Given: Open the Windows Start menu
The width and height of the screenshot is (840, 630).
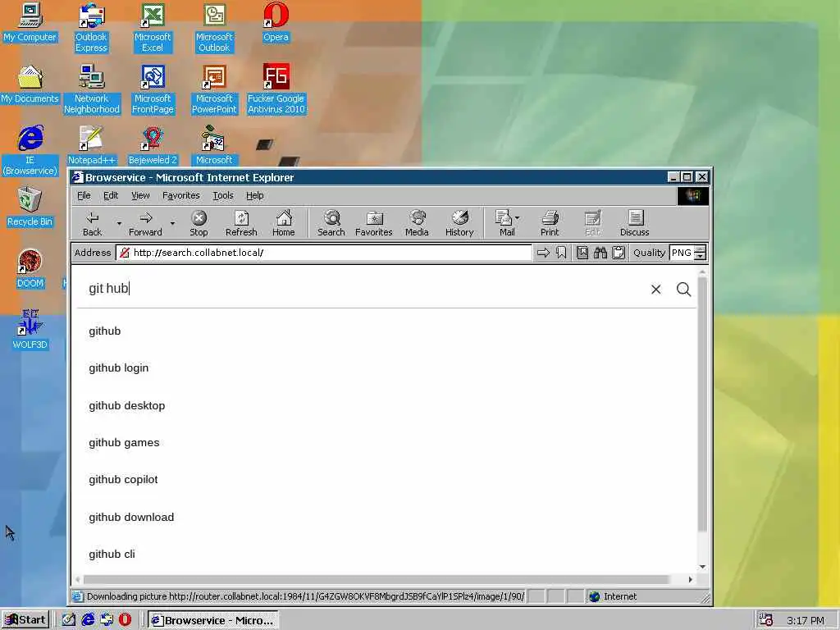Looking at the screenshot, I should pos(25,620).
